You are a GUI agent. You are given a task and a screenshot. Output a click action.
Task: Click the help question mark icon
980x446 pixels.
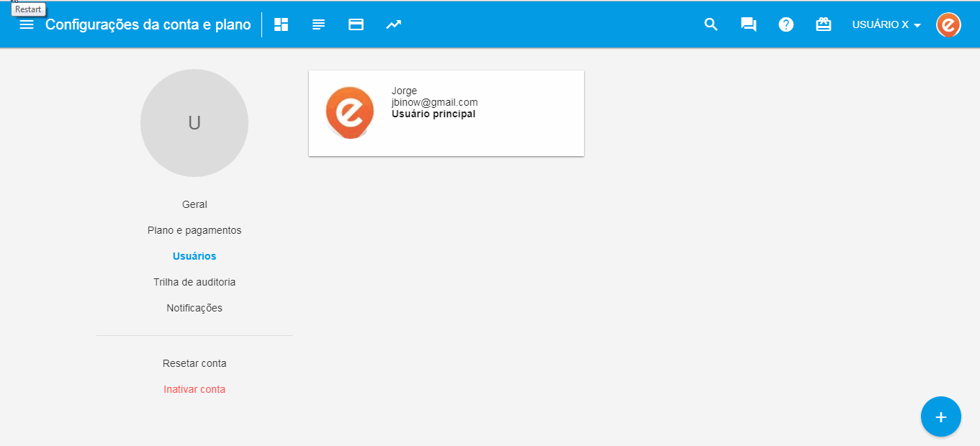(x=786, y=24)
